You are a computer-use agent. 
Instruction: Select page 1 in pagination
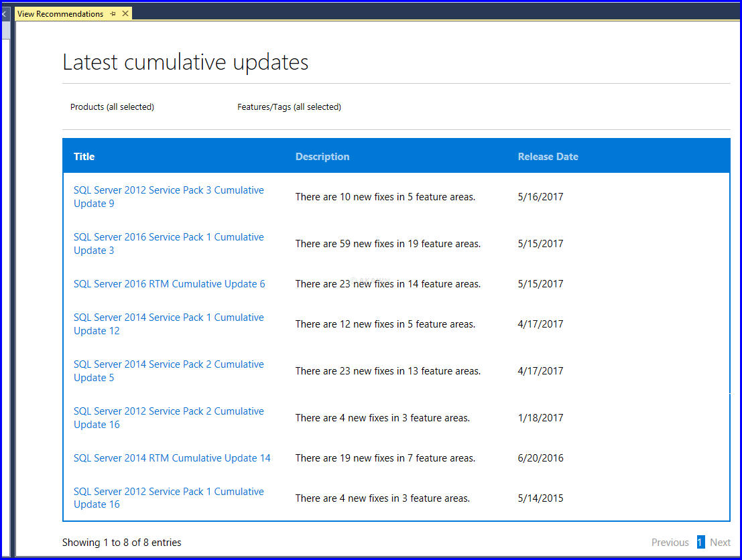pos(700,543)
